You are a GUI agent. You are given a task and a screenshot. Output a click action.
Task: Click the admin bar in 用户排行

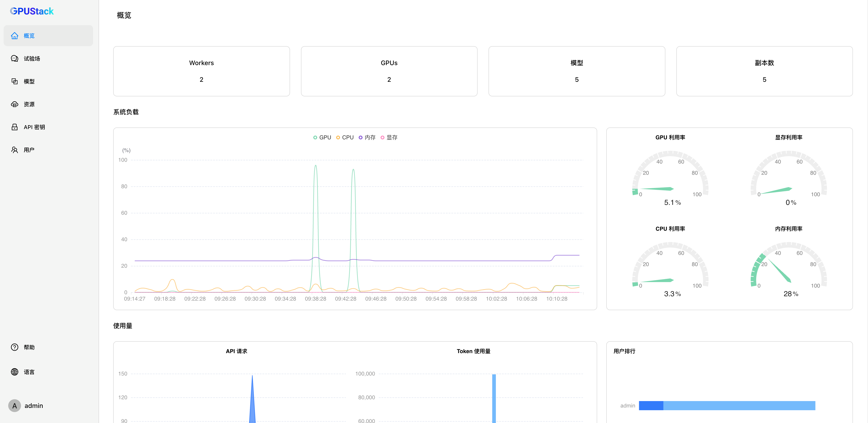(x=727, y=405)
